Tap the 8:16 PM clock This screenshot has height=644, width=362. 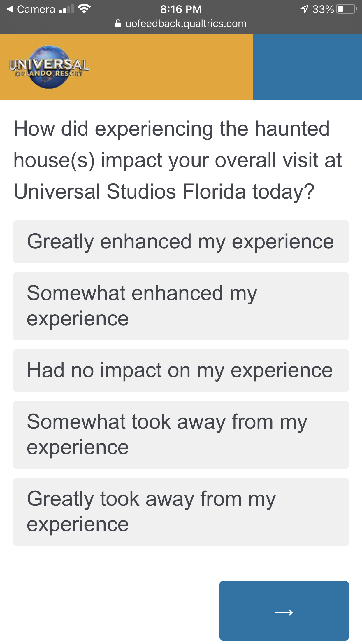pyautogui.click(x=181, y=9)
